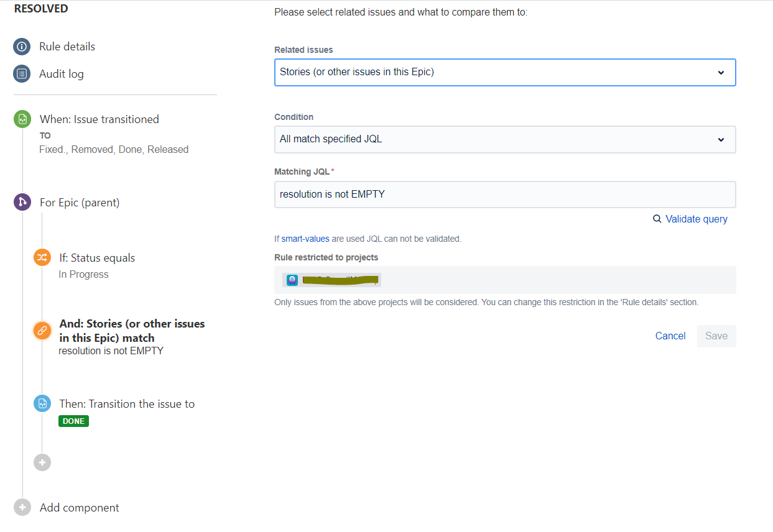This screenshot has height=532, width=773.
Task: Click the gray plus icon inside the Epic branch
Action: click(x=42, y=462)
